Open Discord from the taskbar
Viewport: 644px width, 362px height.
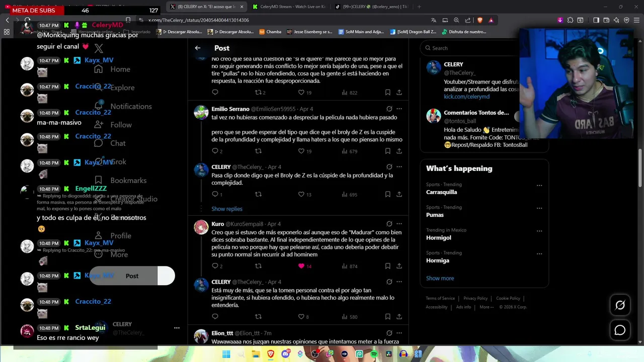click(x=286, y=354)
